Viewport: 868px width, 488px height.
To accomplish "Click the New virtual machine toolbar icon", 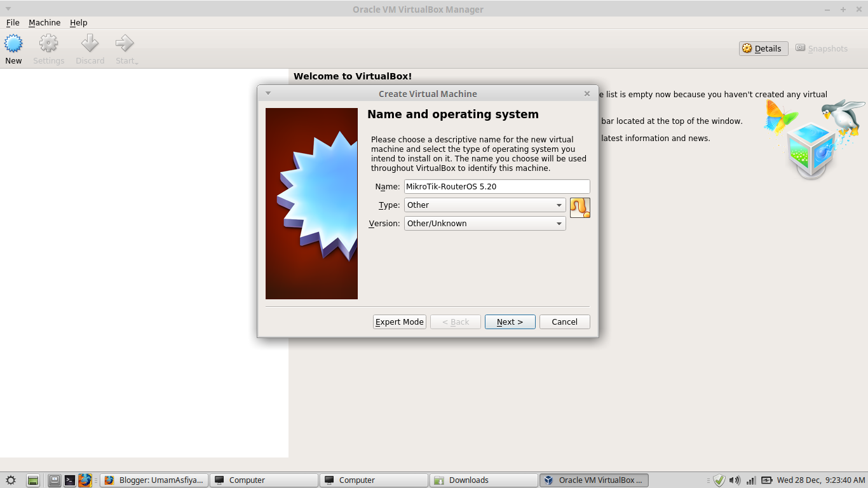I will pyautogui.click(x=13, y=44).
